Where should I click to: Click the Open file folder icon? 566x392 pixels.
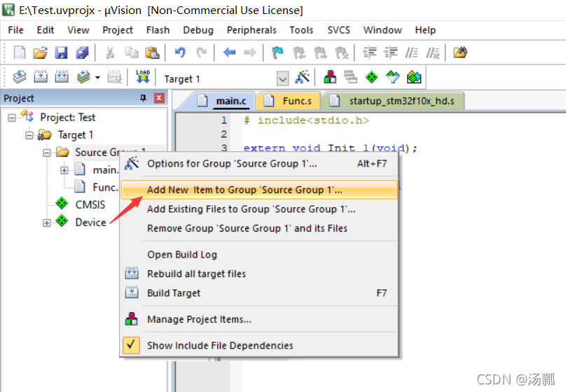(40, 52)
